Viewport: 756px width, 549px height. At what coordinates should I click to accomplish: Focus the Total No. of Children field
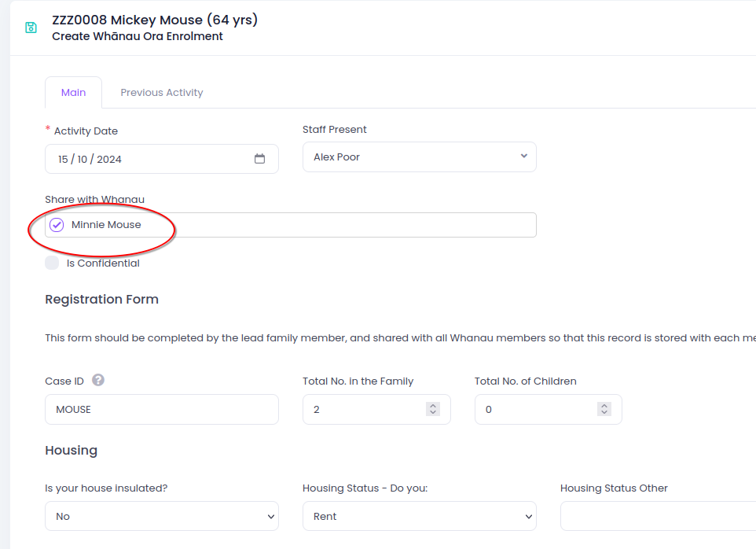pos(534,409)
